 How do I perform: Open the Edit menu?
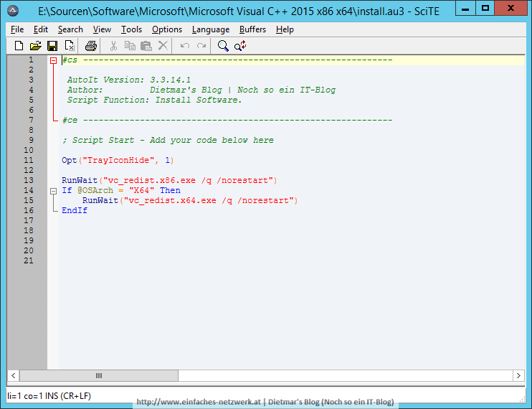pyautogui.click(x=41, y=29)
